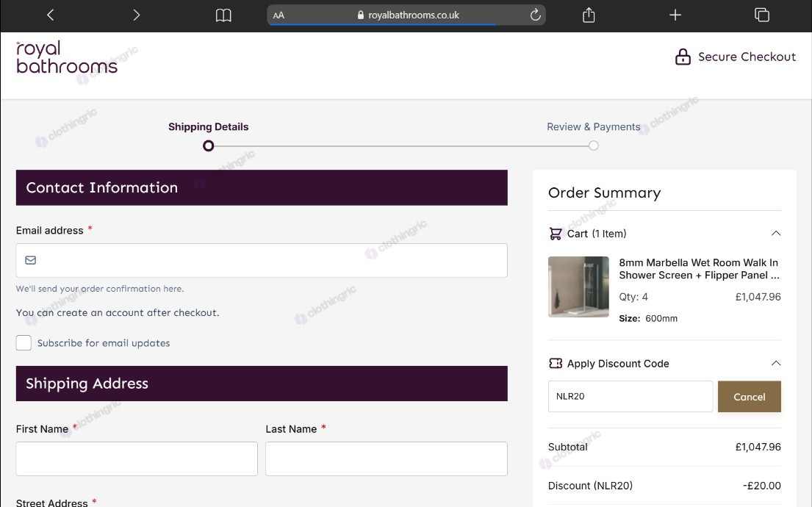Focus the Email address input field
Screen dimensions: 812x507
(262, 261)
